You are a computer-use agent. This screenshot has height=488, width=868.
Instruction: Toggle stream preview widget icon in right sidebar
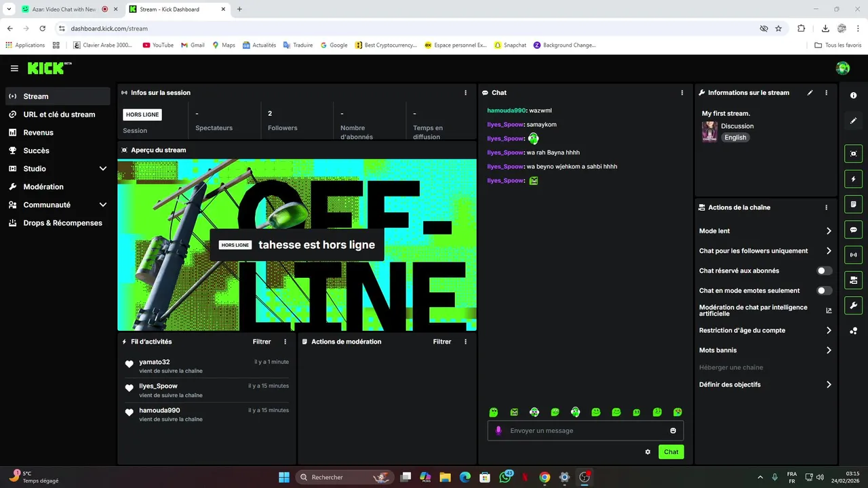point(854,154)
